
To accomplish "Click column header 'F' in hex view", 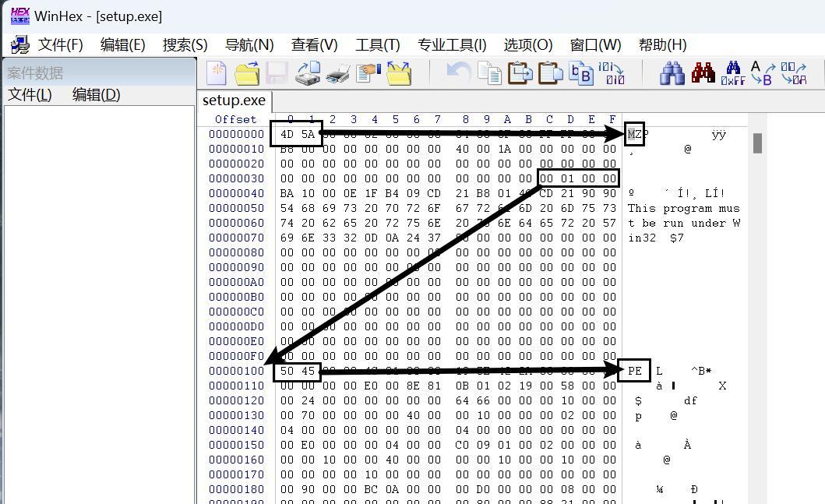I will (612, 119).
